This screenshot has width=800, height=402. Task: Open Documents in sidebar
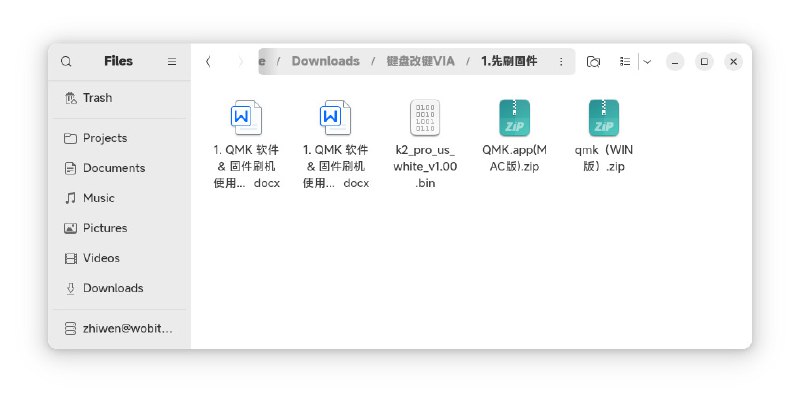tap(119, 168)
